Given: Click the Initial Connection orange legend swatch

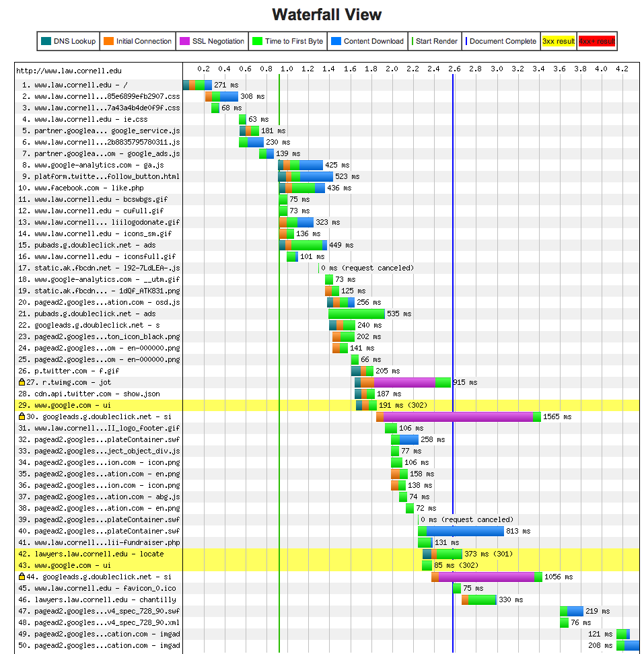Looking at the screenshot, I should coord(108,41).
